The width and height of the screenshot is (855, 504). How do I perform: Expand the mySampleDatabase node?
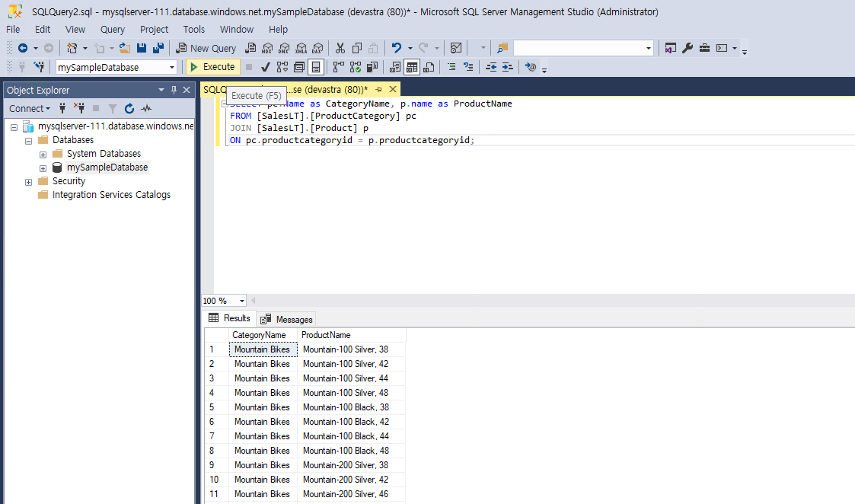pos(43,168)
